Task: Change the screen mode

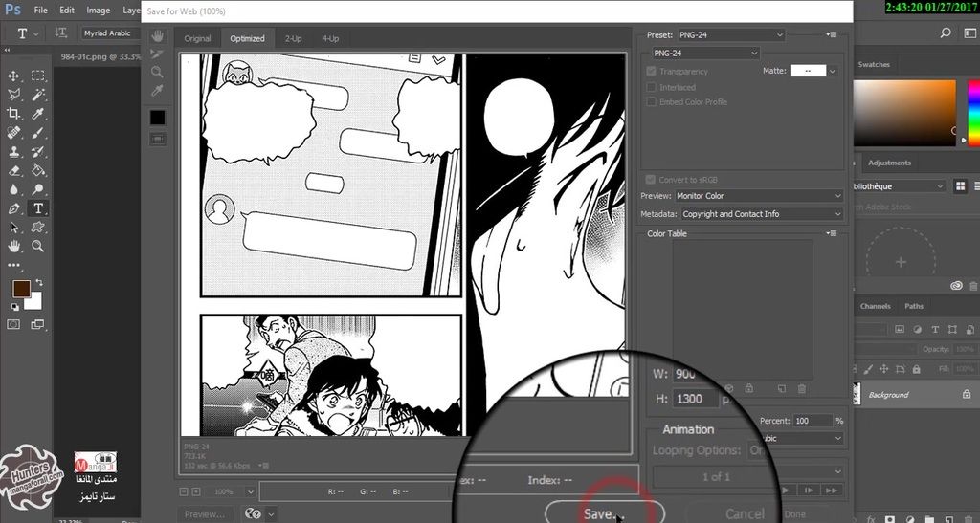Action: 38,324
